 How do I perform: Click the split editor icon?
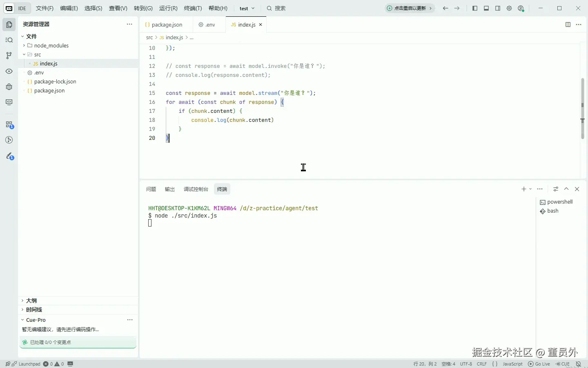pyautogui.click(x=568, y=25)
